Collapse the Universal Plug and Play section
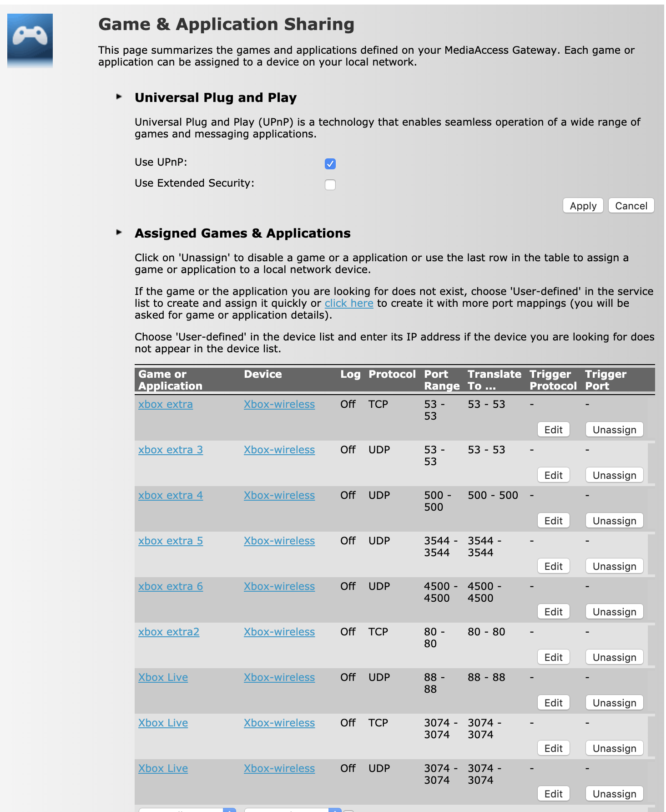 point(119,96)
